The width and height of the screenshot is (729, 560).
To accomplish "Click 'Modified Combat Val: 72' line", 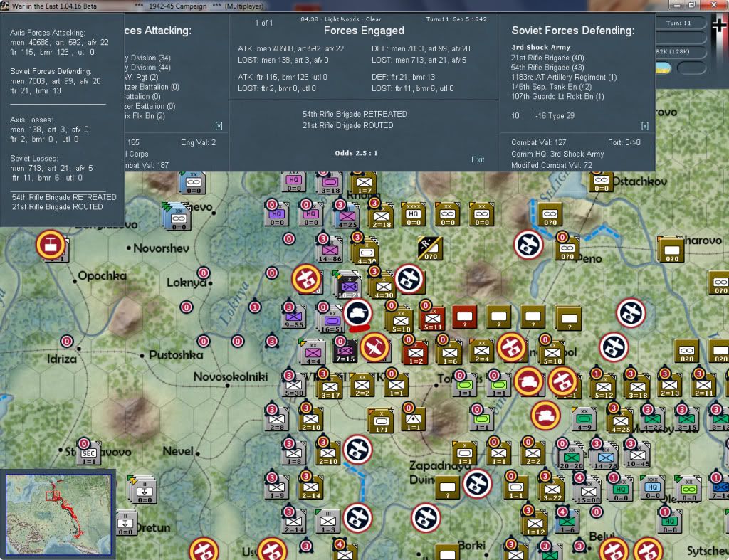I will click(552, 166).
